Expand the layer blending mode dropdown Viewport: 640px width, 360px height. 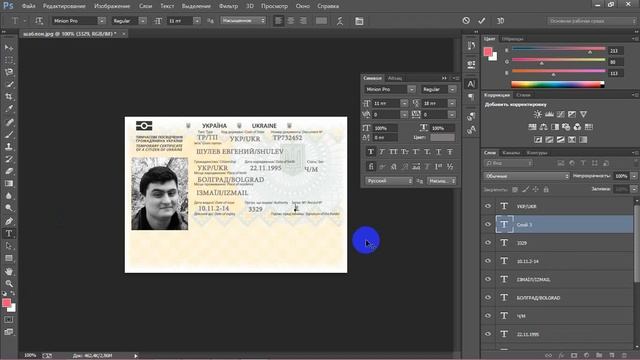point(527,176)
